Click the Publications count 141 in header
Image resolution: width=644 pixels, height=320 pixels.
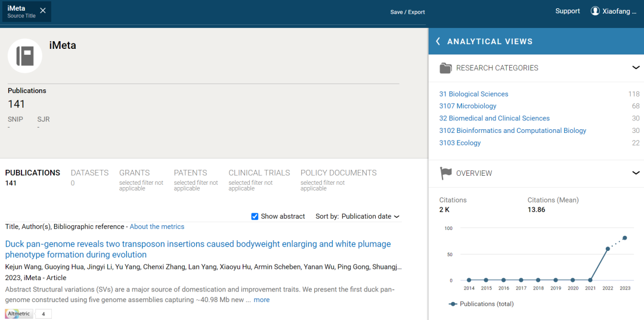point(17,104)
